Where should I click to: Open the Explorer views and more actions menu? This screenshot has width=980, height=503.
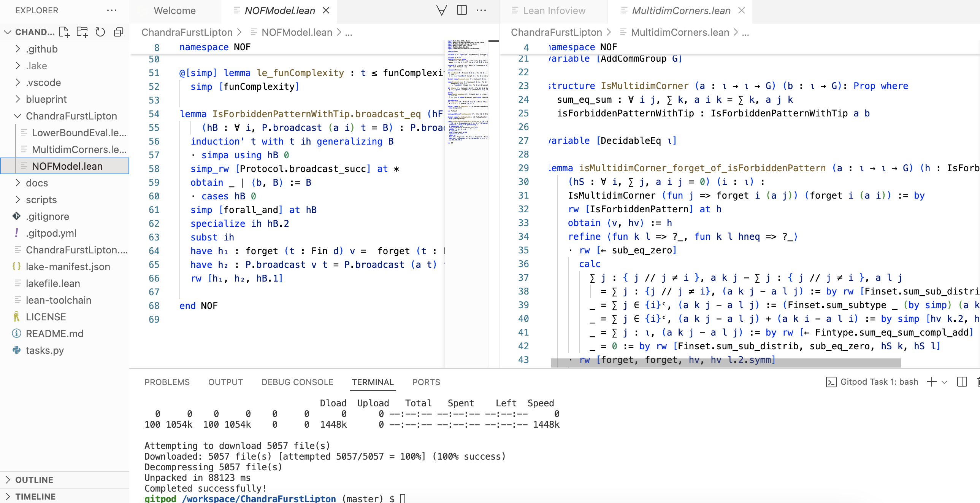tap(111, 10)
